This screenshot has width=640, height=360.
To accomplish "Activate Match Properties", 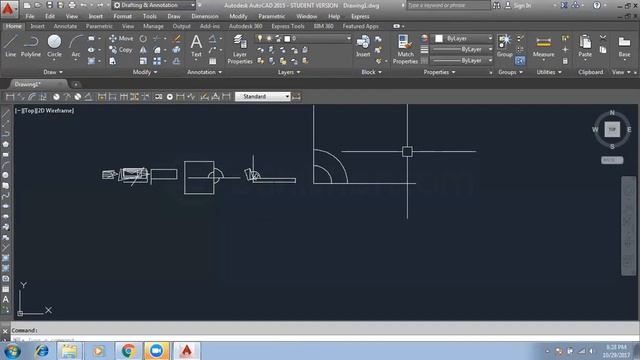I will 405,49.
